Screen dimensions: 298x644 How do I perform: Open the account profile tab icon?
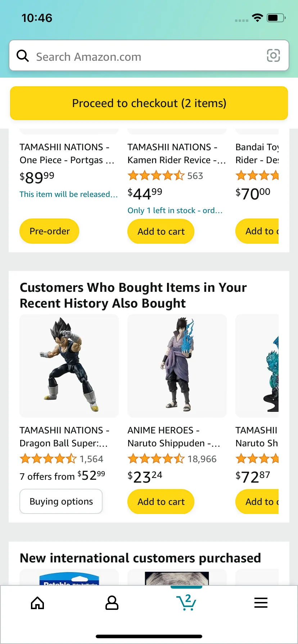pyautogui.click(x=112, y=603)
